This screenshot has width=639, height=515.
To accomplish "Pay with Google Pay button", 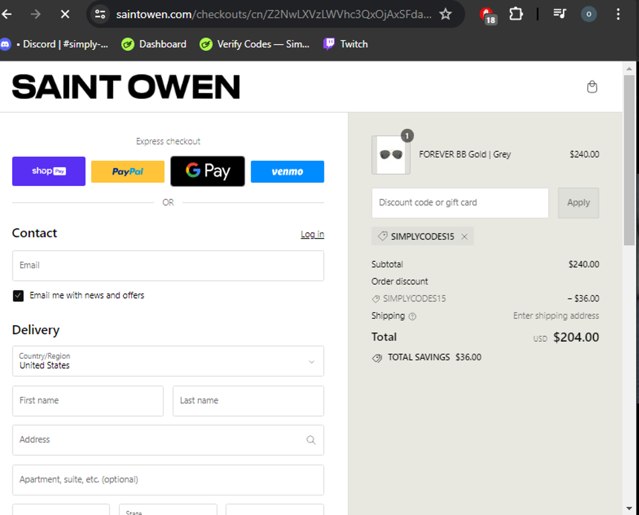I will [208, 171].
